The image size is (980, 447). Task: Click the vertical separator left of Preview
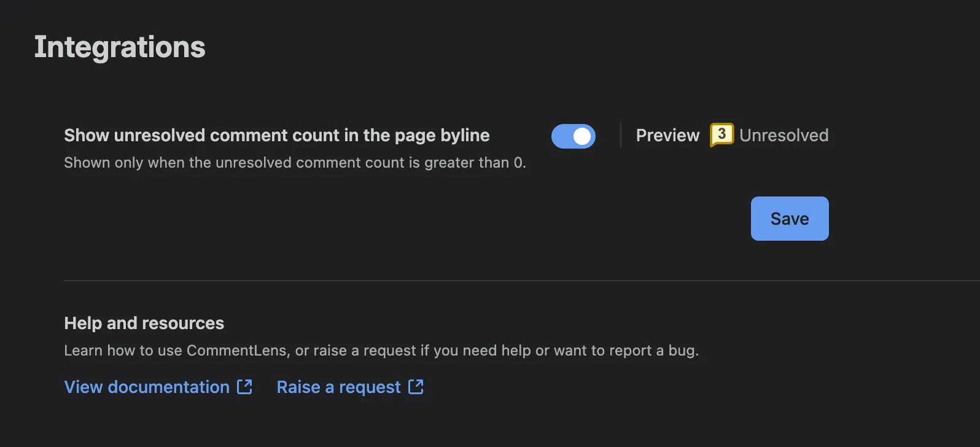[621, 135]
